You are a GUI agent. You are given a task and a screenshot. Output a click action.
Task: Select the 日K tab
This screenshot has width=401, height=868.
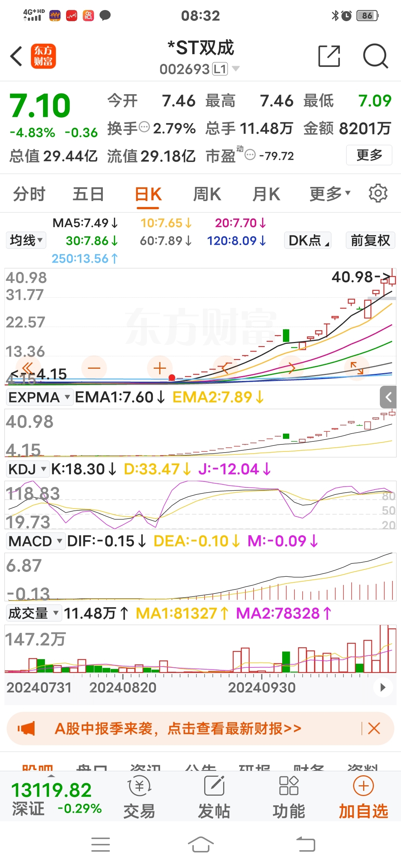[148, 194]
